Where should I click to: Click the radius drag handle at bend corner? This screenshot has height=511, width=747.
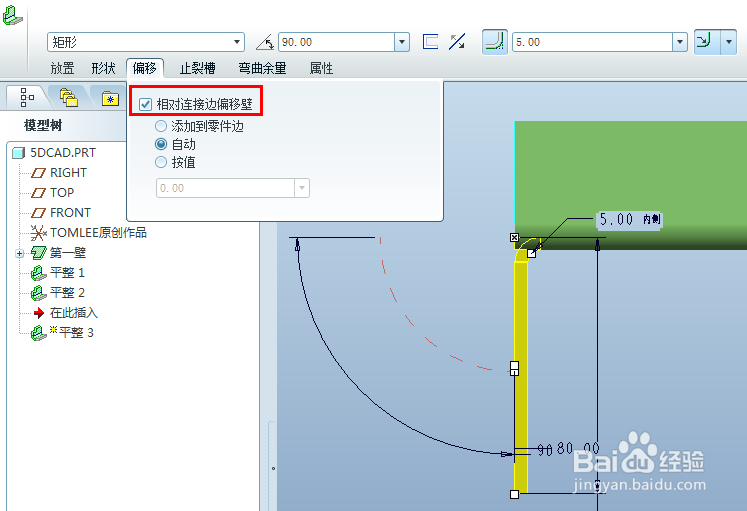(x=532, y=254)
